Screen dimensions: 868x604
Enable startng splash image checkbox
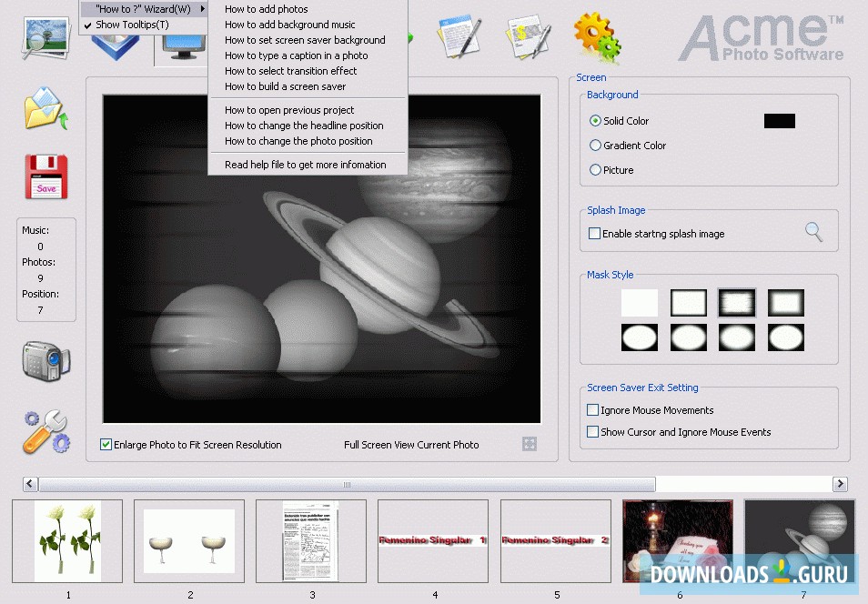[595, 234]
